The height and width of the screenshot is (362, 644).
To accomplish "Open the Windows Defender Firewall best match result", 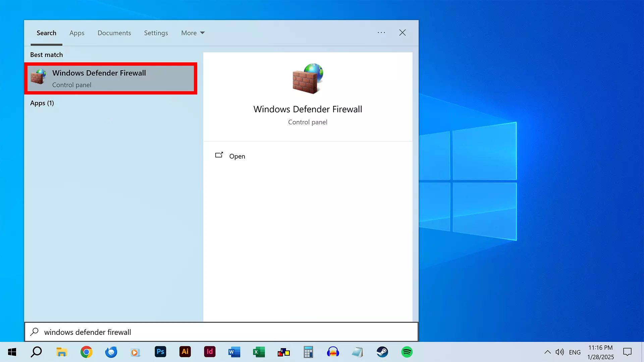I will point(111,78).
